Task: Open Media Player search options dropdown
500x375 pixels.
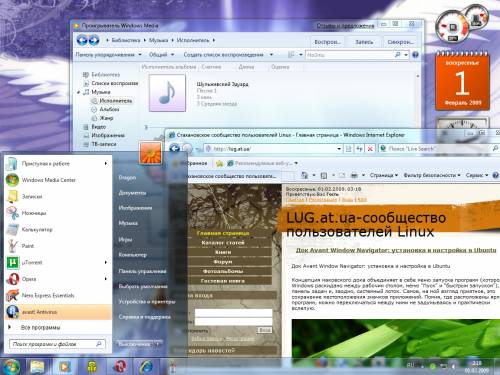Action: 406,55
